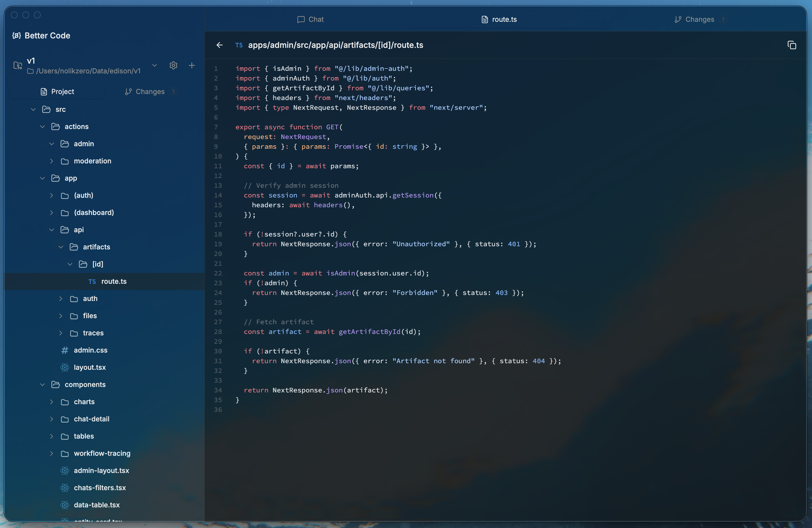Click the TS icon beside route.ts

click(x=92, y=281)
